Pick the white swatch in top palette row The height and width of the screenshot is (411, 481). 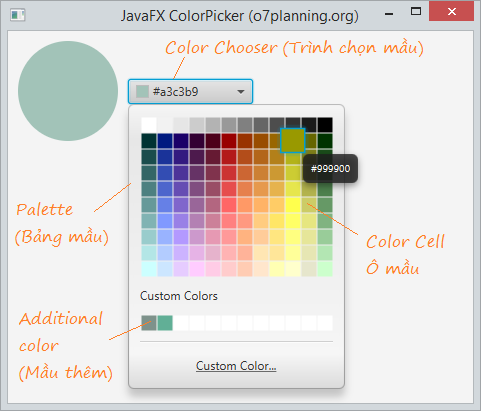pos(149,125)
